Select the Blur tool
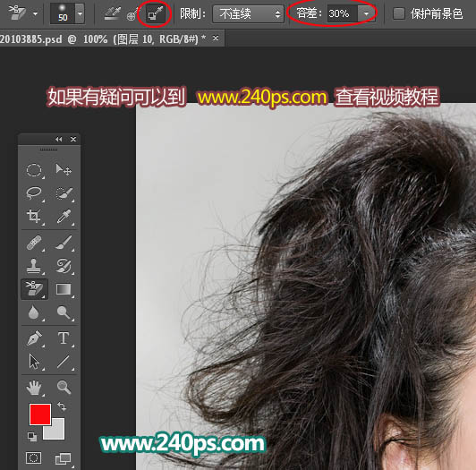Viewport: 476px width, 470px height. coord(34,312)
